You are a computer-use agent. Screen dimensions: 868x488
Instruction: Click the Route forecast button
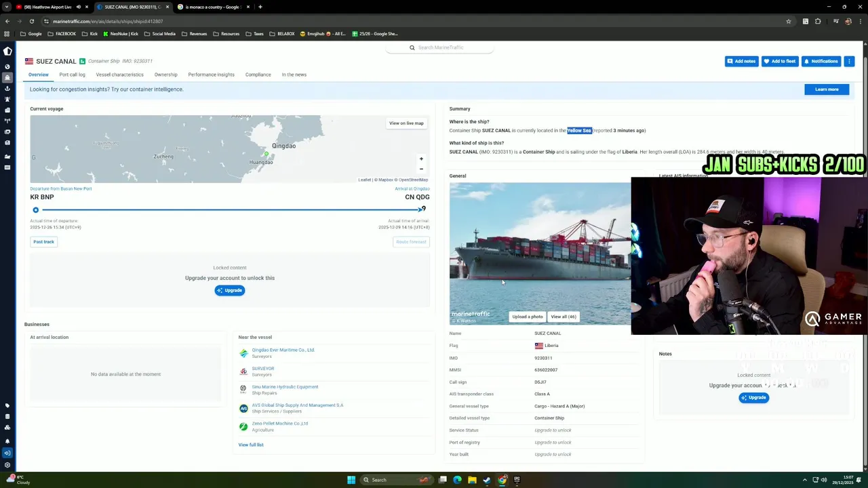pyautogui.click(x=411, y=242)
